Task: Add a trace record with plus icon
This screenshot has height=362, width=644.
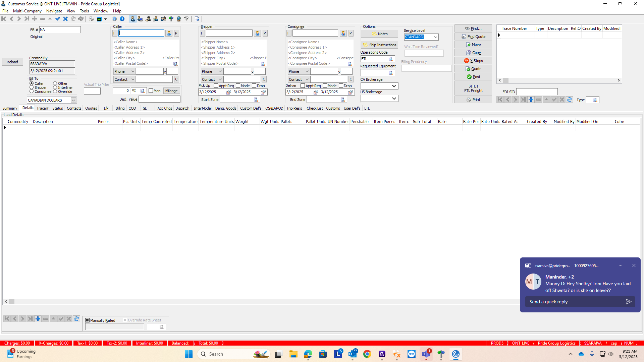Action: click(x=531, y=100)
